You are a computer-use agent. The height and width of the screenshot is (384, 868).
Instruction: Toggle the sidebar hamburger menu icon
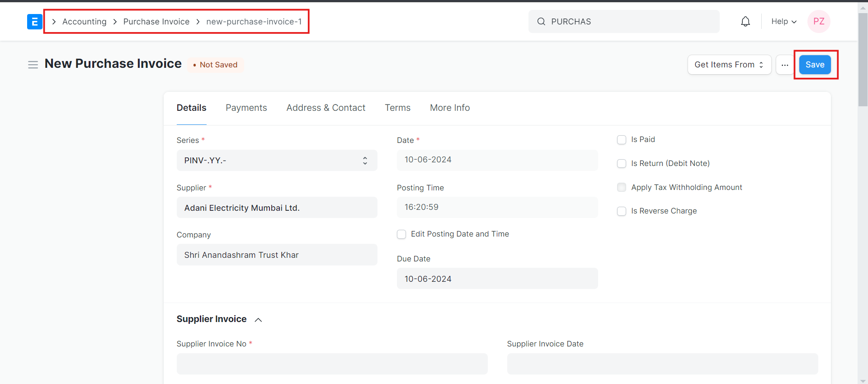coord(33,65)
